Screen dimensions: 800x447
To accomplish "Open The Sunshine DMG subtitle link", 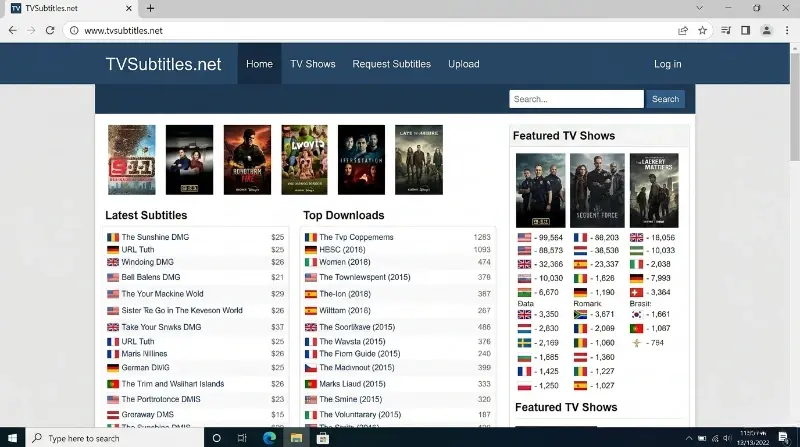I will tap(155, 237).
